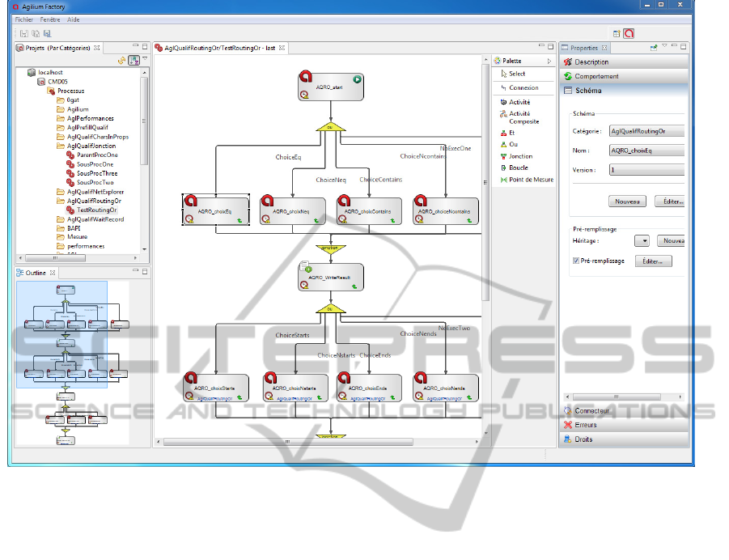Screen dimensions: 729x560
Task: Click the Save icon in the main toolbar
Action: pyautogui.click(x=23, y=33)
